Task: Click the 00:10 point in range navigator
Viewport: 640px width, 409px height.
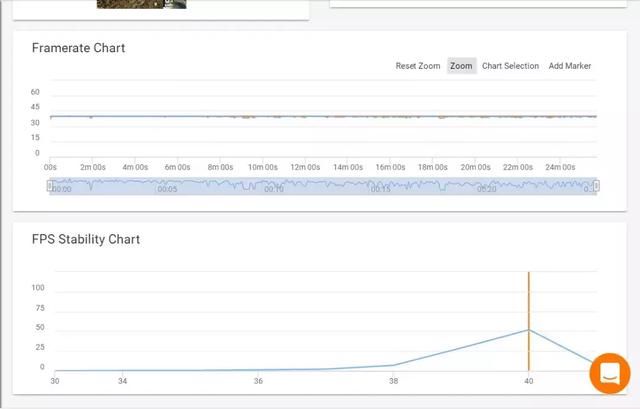Action: coord(274,188)
